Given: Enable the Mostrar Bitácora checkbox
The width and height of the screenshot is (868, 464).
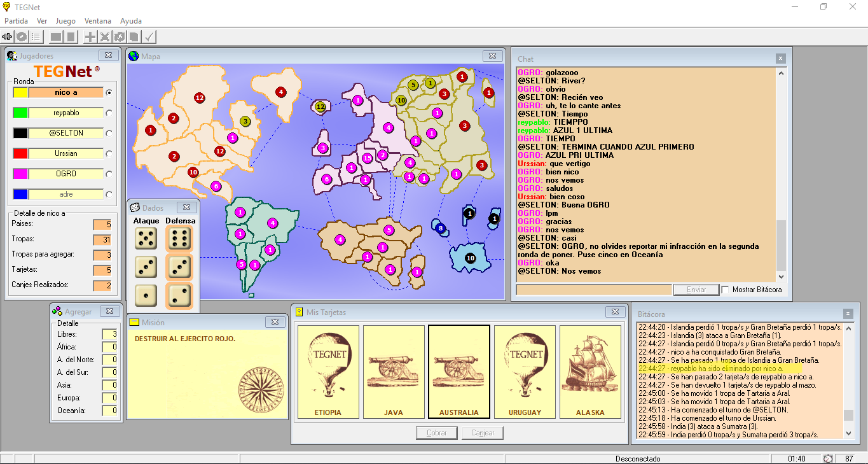Looking at the screenshot, I should click(725, 290).
